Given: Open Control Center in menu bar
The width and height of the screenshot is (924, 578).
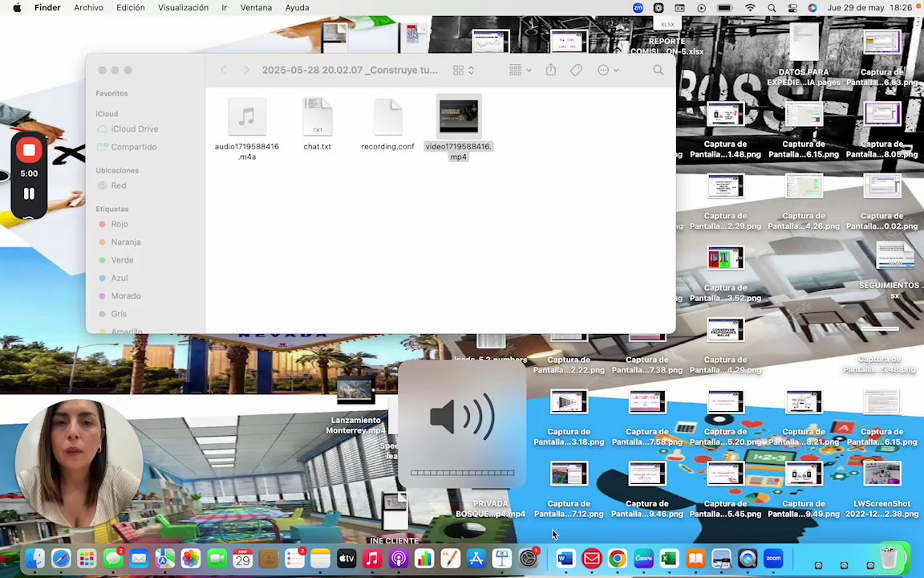Looking at the screenshot, I should (792, 8).
